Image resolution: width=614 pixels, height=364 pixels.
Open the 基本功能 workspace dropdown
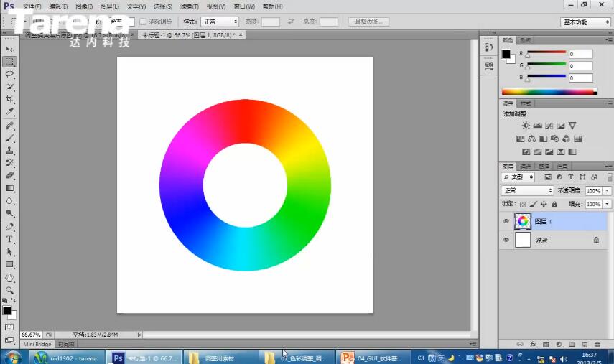(585, 22)
